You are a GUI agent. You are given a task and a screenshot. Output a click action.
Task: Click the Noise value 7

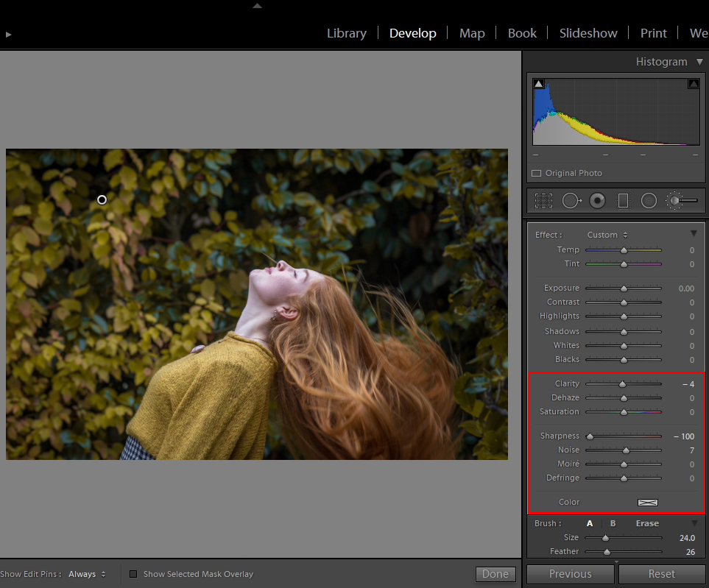point(692,450)
